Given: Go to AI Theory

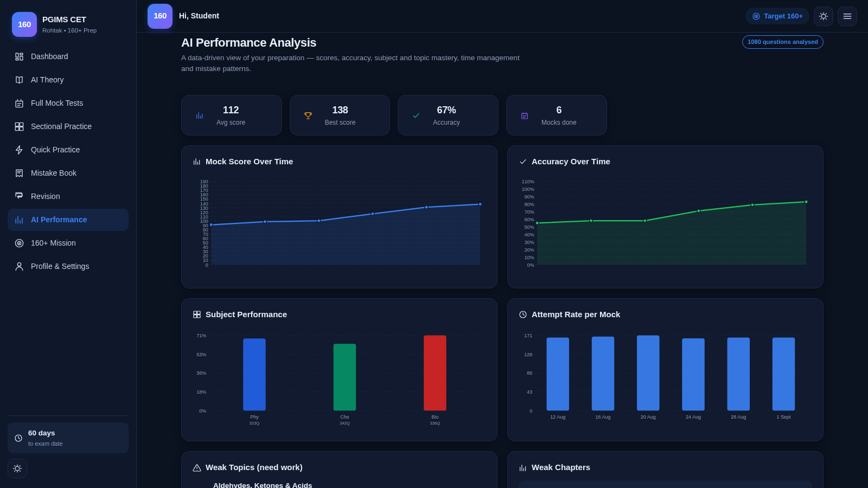Looking at the screenshot, I should tap(68, 80).
